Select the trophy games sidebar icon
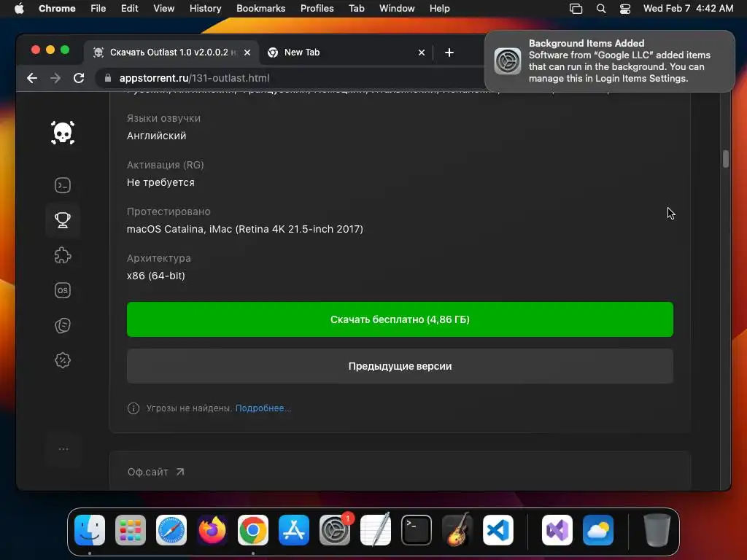Viewport: 747px width, 560px height. [x=63, y=220]
